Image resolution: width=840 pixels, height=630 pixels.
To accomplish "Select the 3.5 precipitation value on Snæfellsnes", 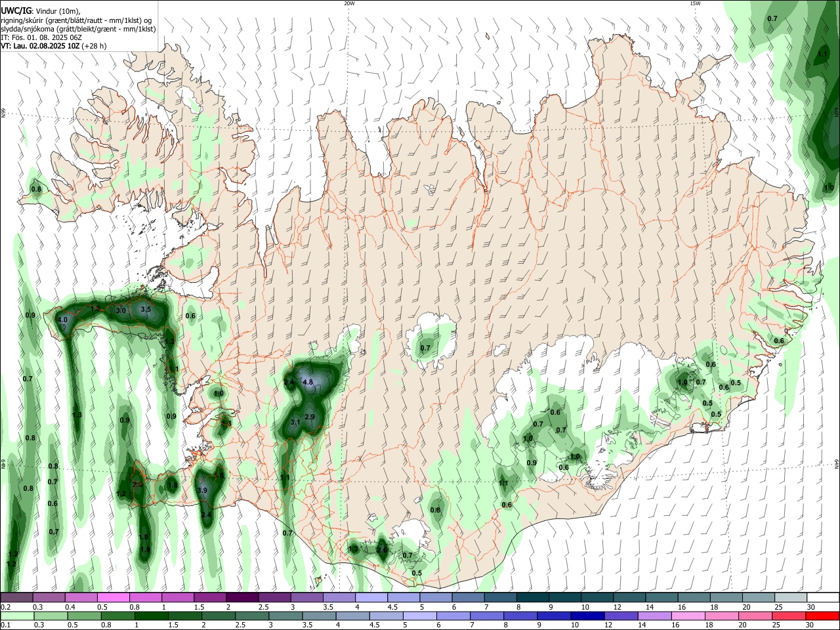I will click(x=146, y=309).
